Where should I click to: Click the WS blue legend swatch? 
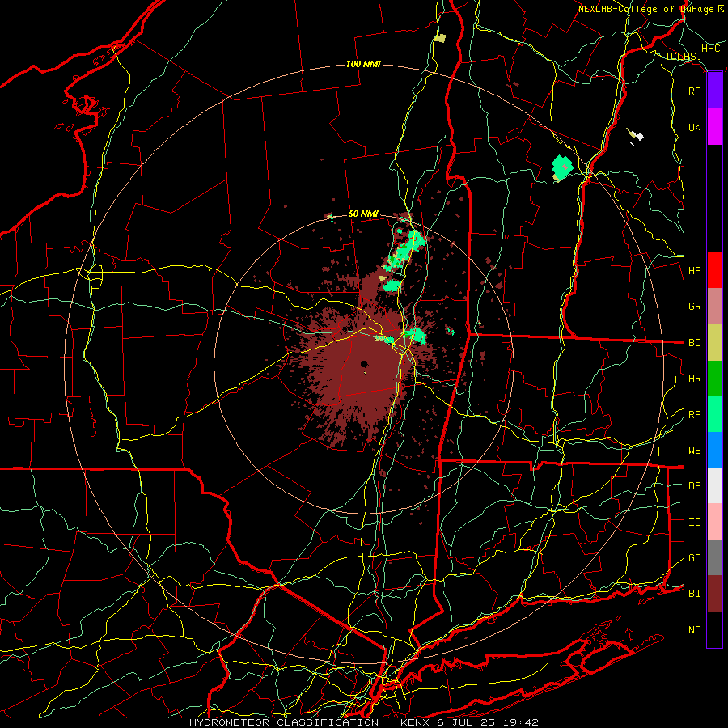714,450
